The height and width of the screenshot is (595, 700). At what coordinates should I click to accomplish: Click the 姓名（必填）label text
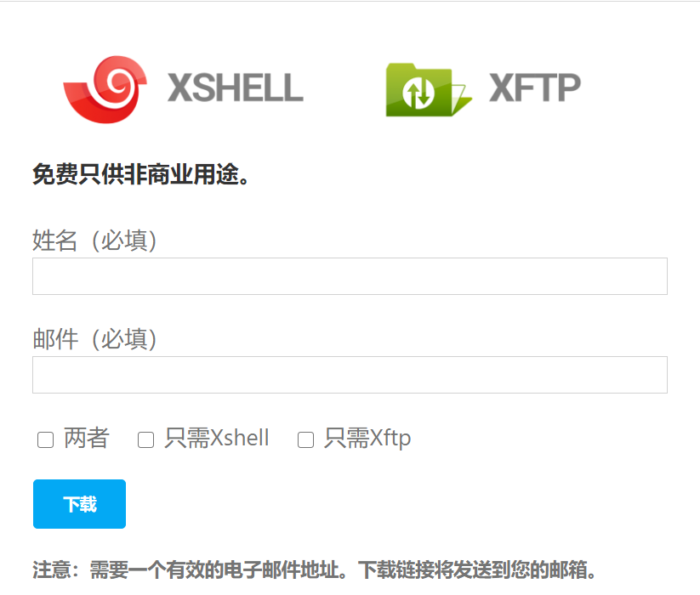tap(94, 241)
